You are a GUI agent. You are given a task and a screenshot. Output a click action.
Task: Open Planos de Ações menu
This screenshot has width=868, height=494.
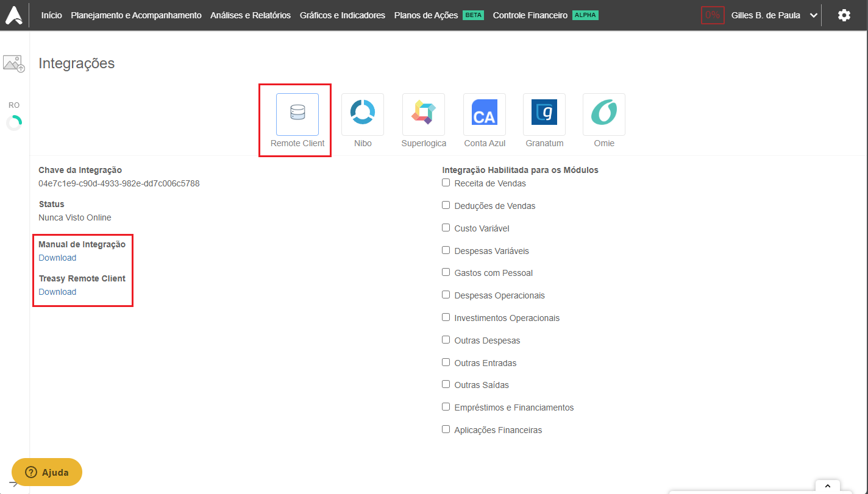click(x=426, y=15)
